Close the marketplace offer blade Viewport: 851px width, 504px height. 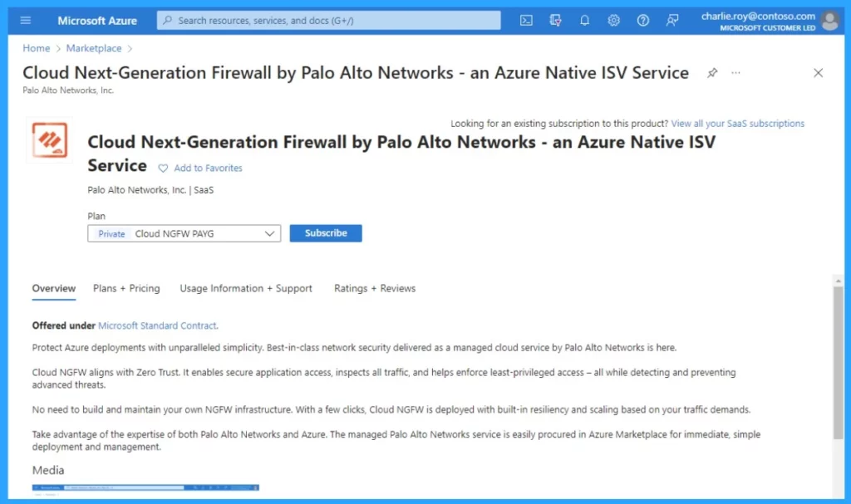pos(818,73)
